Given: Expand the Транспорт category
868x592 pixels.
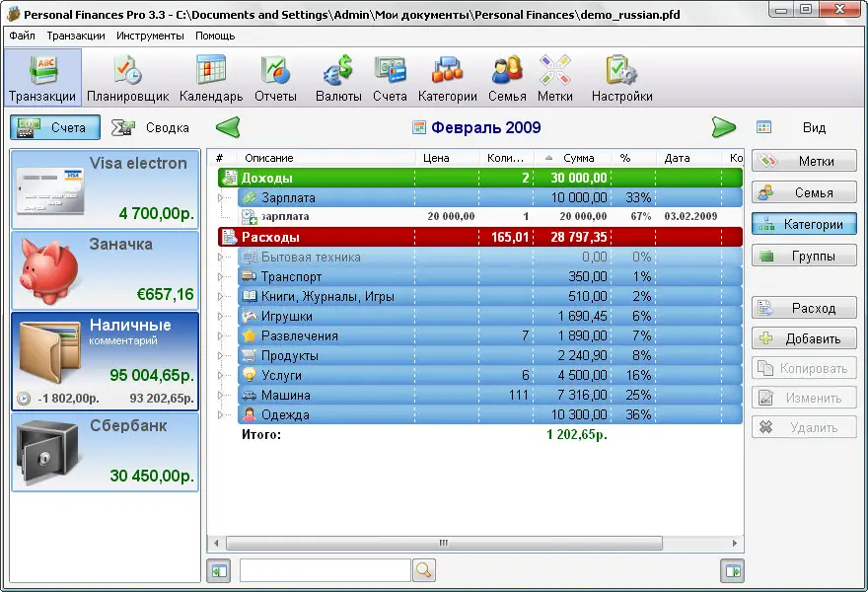Looking at the screenshot, I should tap(220, 277).
